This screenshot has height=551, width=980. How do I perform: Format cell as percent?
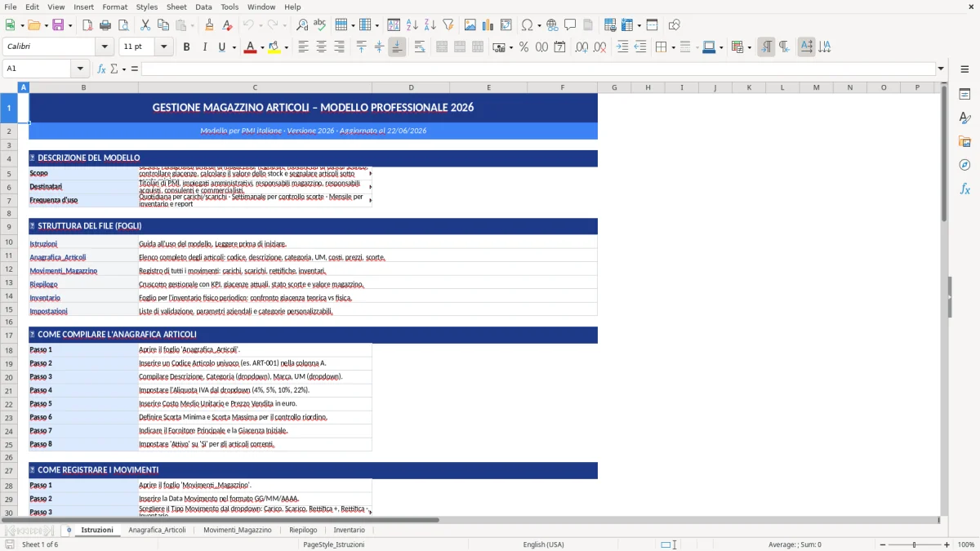pyautogui.click(x=524, y=47)
